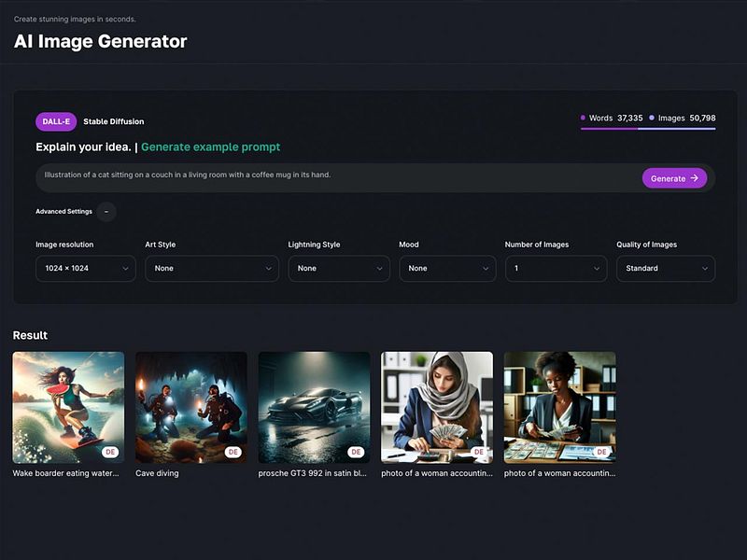Open the Cave diving result thumbnail
Screen dimensions: 747x560
coord(191,407)
